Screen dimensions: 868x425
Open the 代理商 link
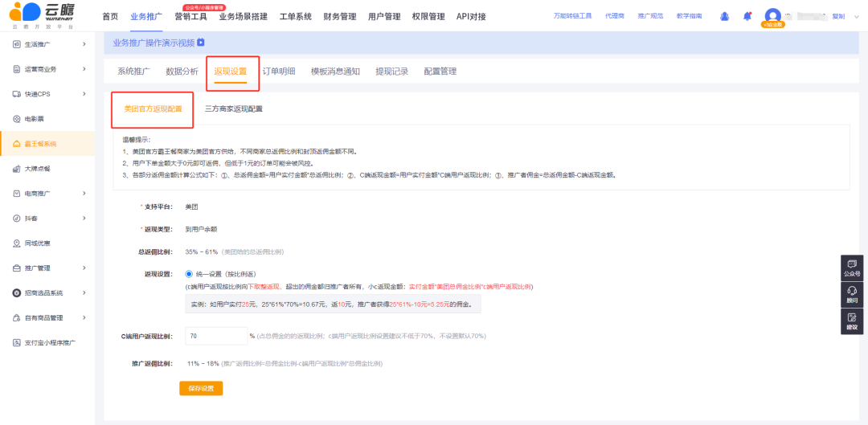615,16
